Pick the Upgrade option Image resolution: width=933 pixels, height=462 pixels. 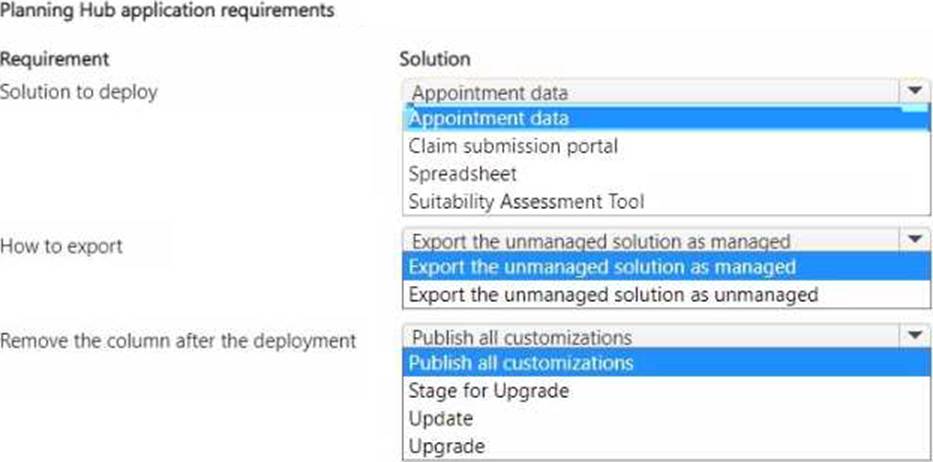(x=446, y=446)
